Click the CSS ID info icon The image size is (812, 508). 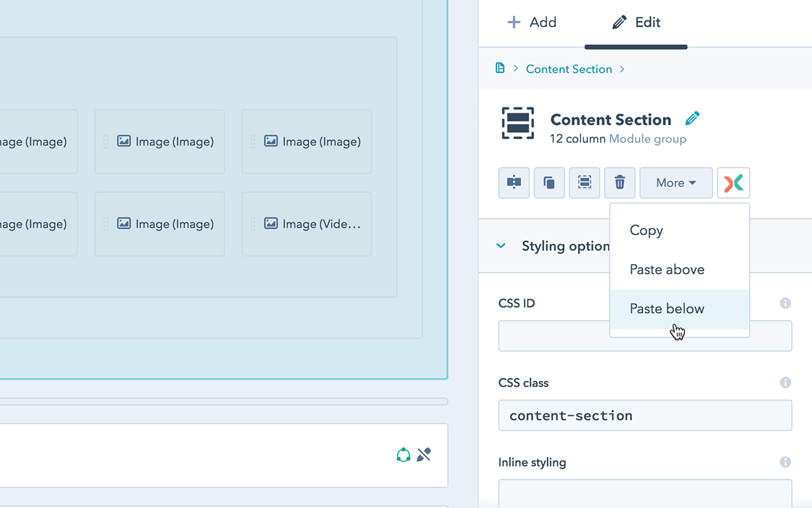click(785, 303)
